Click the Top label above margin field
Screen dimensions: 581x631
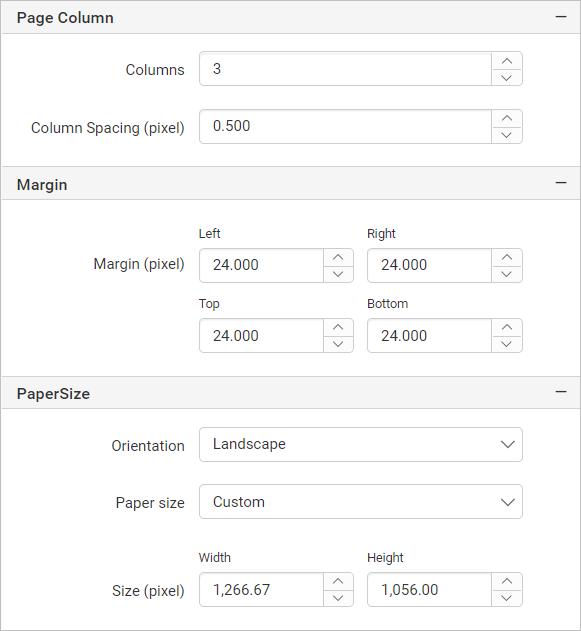click(x=209, y=304)
